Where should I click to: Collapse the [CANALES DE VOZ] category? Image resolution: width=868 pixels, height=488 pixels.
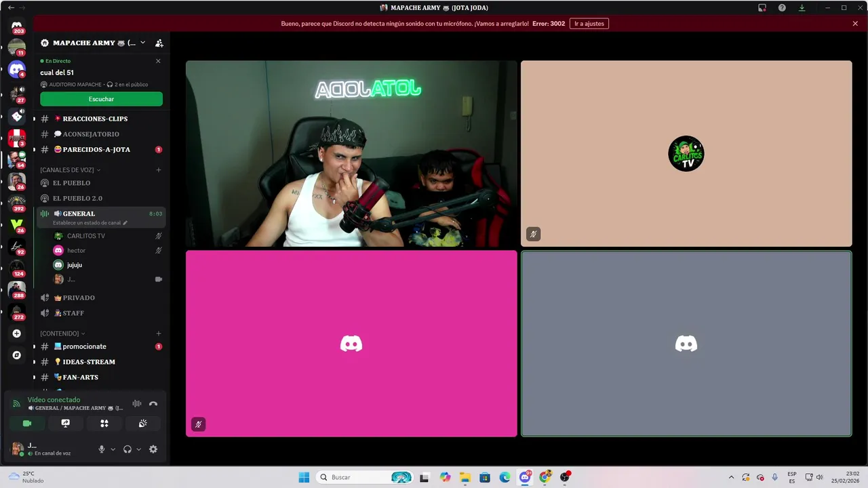click(70, 170)
